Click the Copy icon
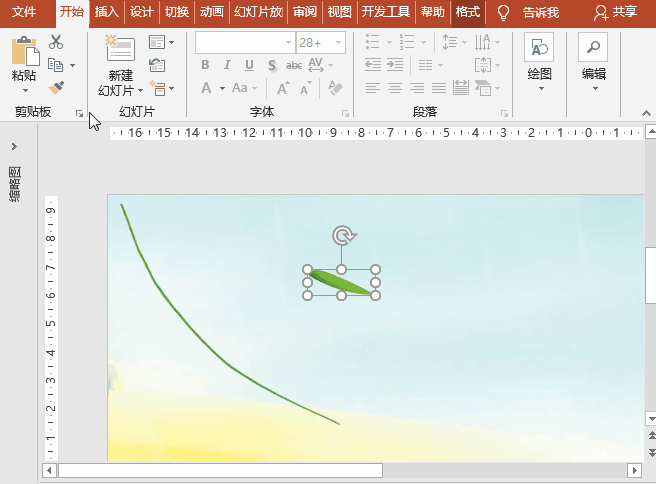Screen dimensions: 656x484 tap(56, 65)
